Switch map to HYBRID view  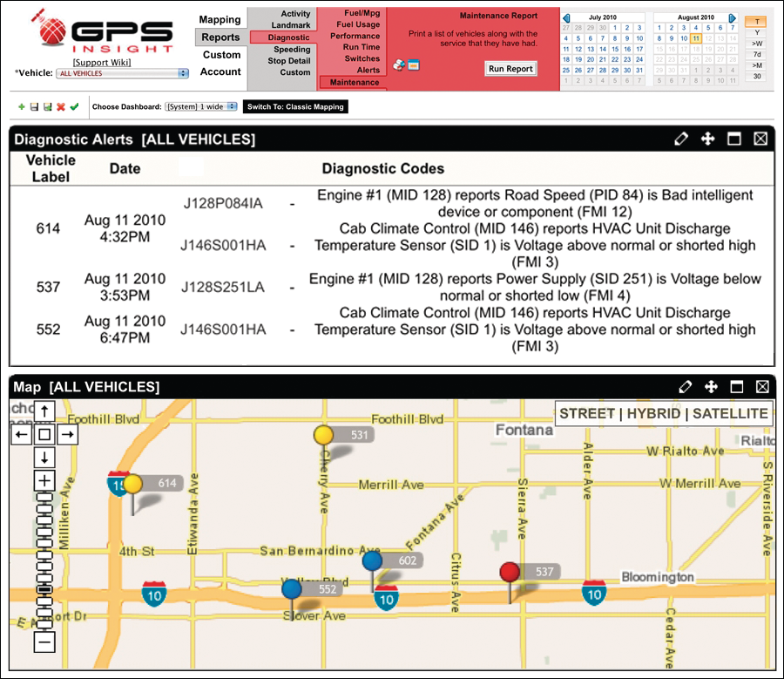click(x=652, y=414)
